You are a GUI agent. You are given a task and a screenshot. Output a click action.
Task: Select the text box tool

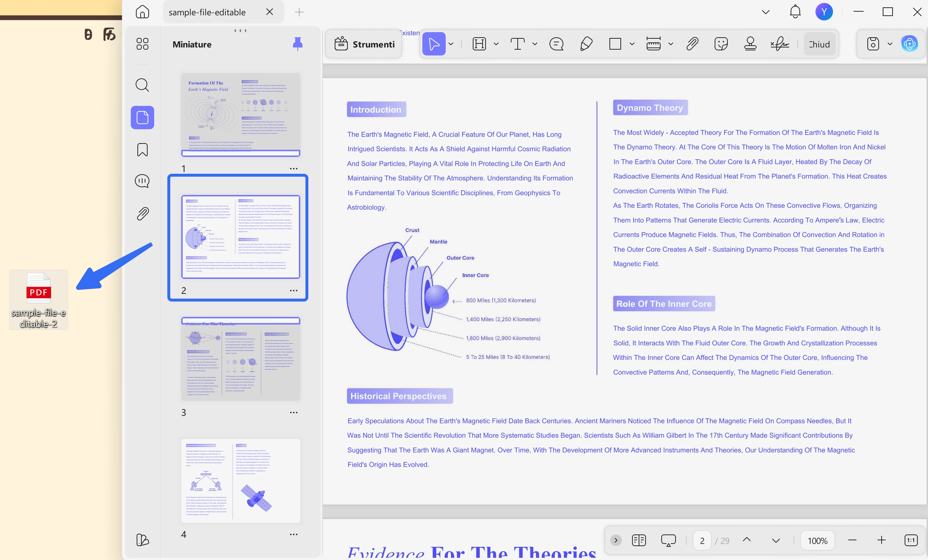pos(517,44)
